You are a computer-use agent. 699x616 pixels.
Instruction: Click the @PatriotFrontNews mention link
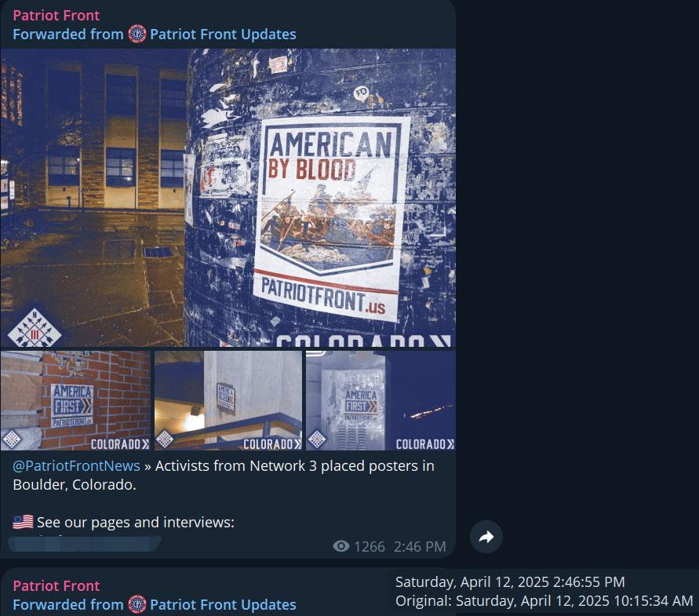pyautogui.click(x=76, y=465)
